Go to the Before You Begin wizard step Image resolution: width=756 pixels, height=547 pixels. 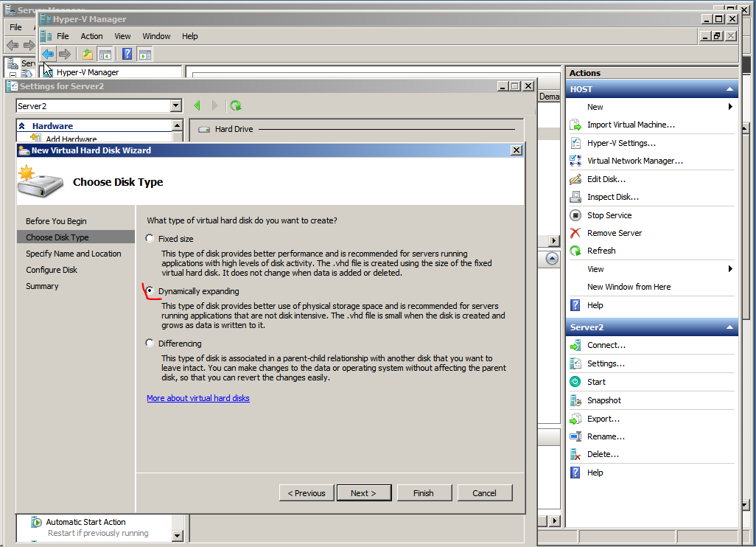57,221
